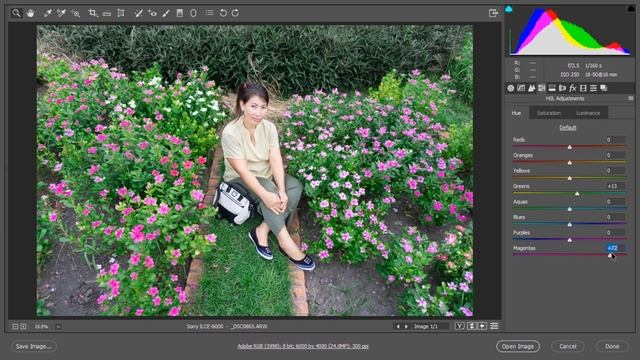This screenshot has width=640, height=360.
Task: Select the Straighten tool
Action: (x=107, y=13)
